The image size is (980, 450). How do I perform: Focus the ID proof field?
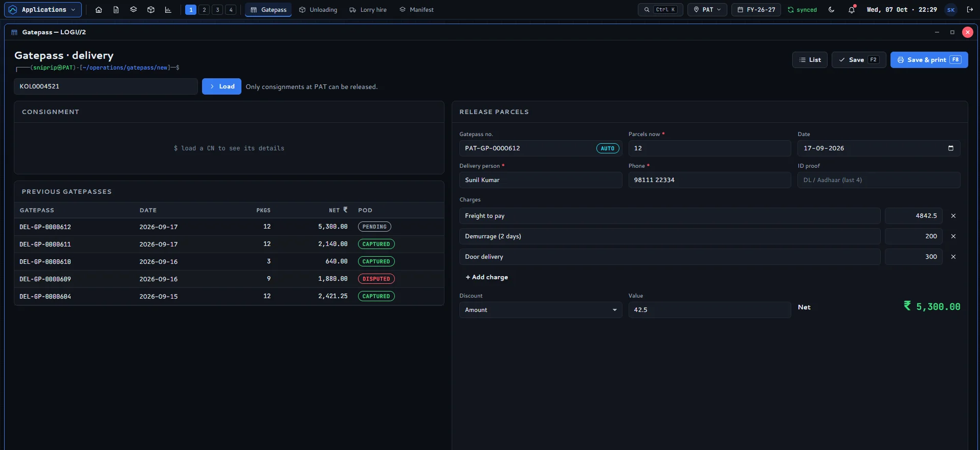coord(879,180)
